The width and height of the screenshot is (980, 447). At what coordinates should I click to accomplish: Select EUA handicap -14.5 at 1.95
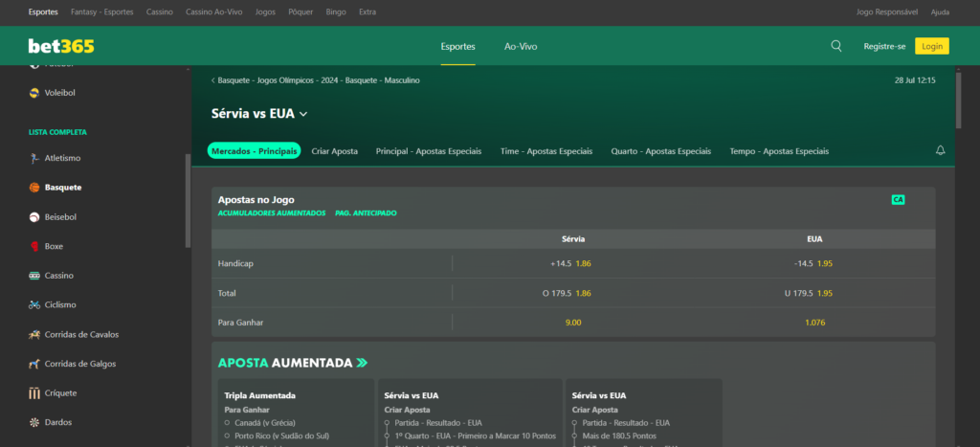pos(814,263)
